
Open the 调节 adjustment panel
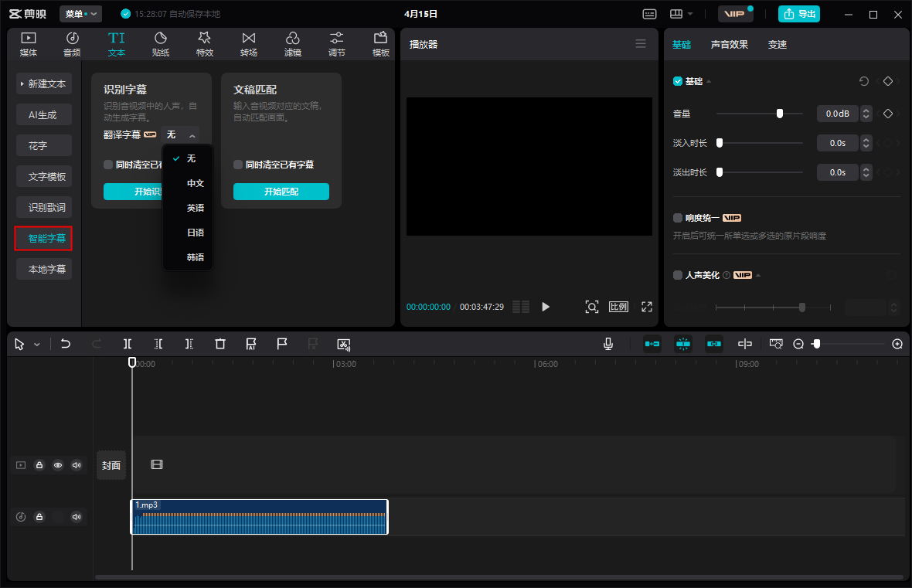click(337, 44)
